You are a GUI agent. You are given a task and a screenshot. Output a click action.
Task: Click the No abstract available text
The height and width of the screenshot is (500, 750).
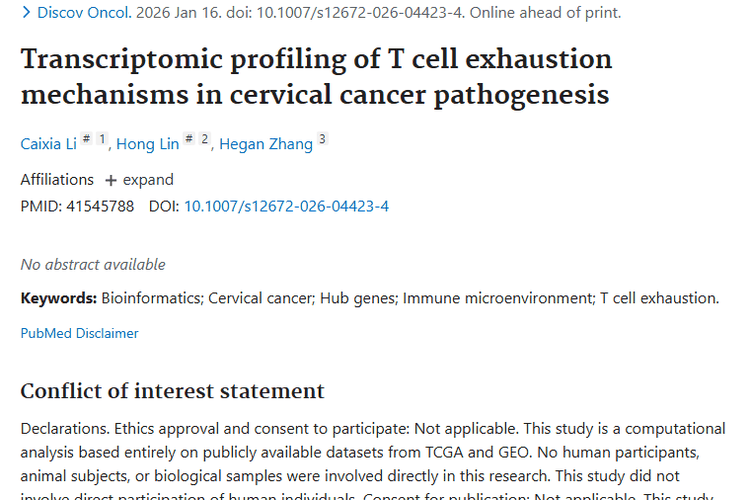[93, 265]
